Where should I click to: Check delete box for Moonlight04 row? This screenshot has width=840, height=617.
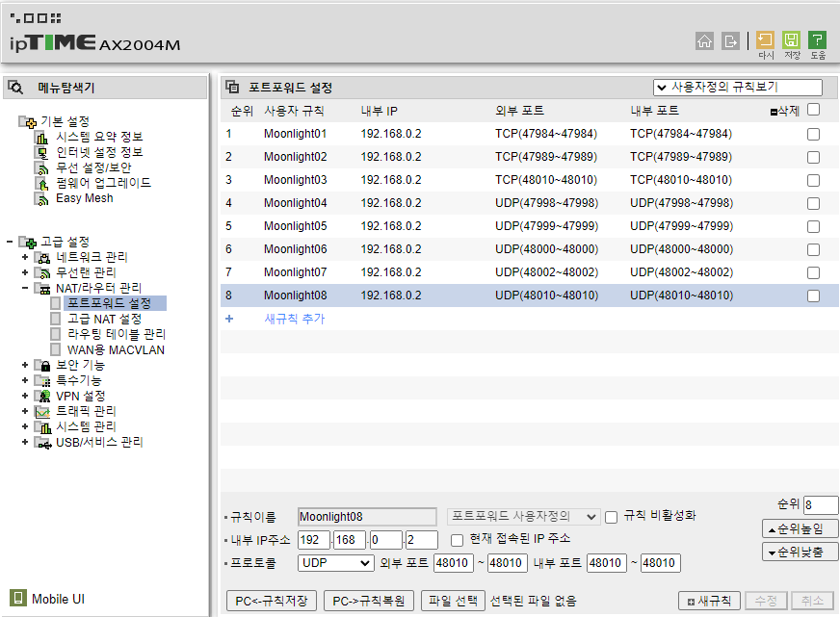point(813,203)
